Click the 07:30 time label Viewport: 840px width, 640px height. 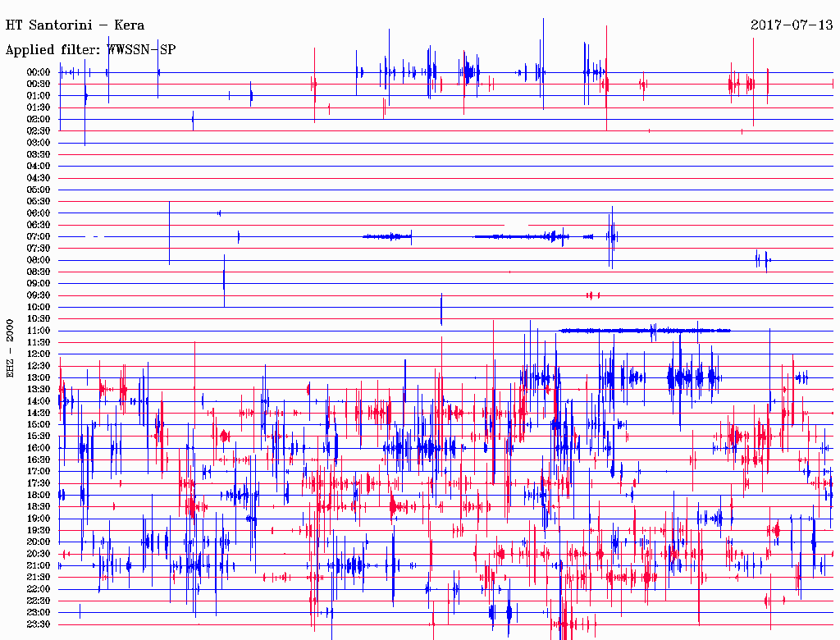pos(38,249)
